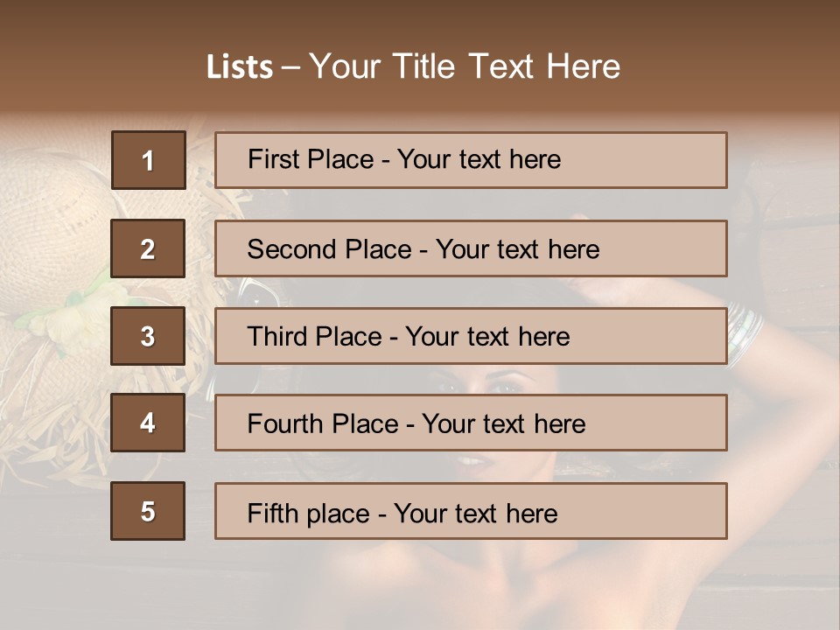840x630 pixels.
Task: Click the Fourth Place text bar
Action: tap(471, 423)
